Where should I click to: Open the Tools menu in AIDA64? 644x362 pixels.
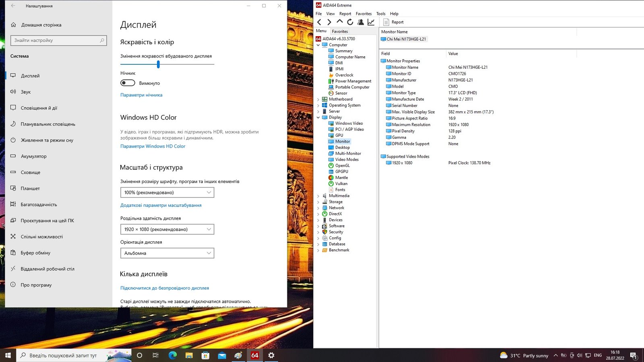tap(380, 14)
